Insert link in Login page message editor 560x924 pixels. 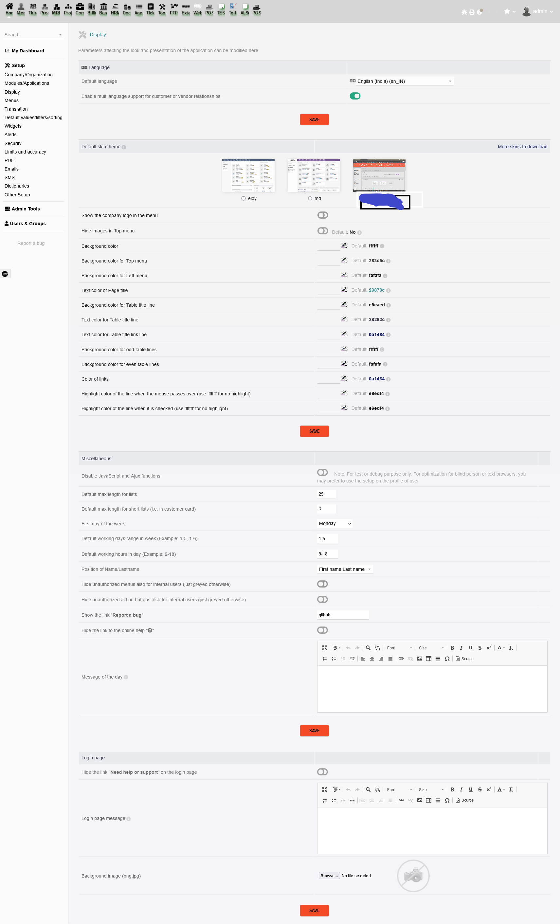coord(401,800)
